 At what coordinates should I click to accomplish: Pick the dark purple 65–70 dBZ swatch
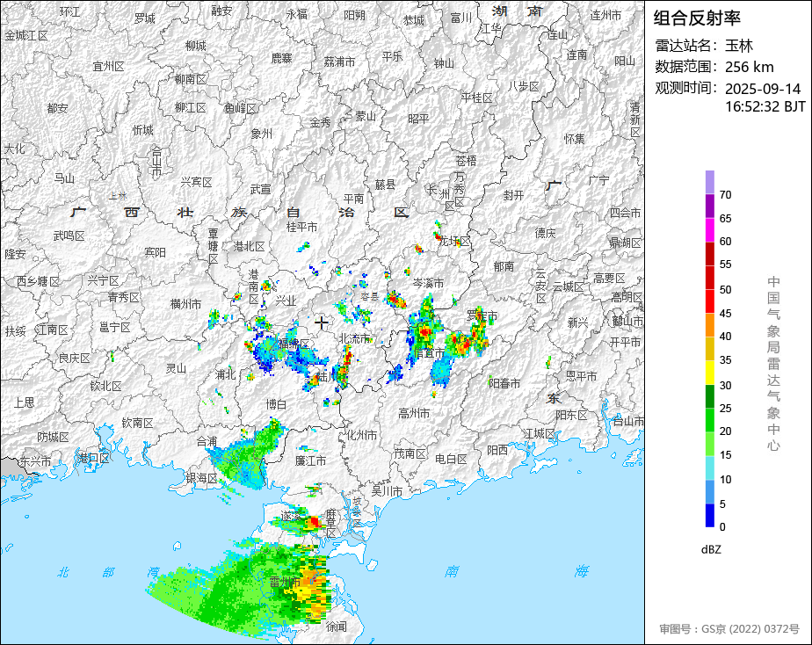point(709,206)
